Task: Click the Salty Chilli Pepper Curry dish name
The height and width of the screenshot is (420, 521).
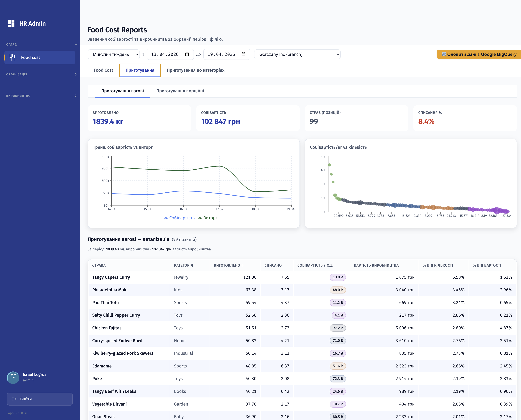Action: [116, 315]
